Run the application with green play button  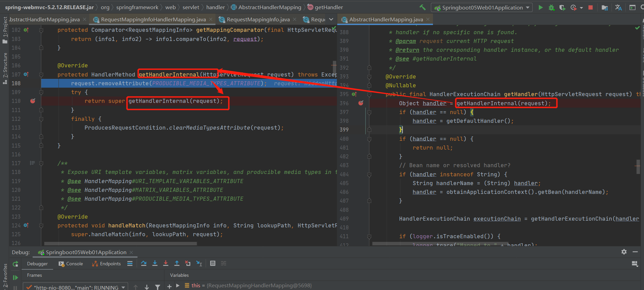click(x=540, y=7)
